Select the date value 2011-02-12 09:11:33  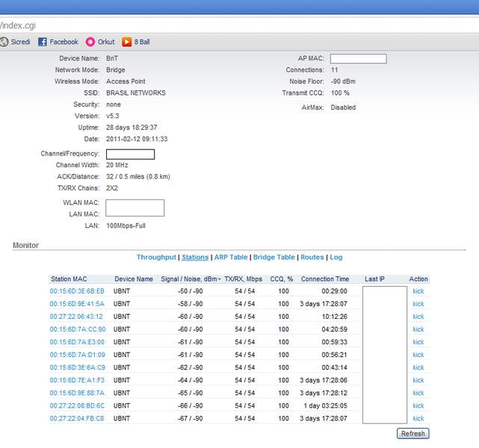coord(137,139)
